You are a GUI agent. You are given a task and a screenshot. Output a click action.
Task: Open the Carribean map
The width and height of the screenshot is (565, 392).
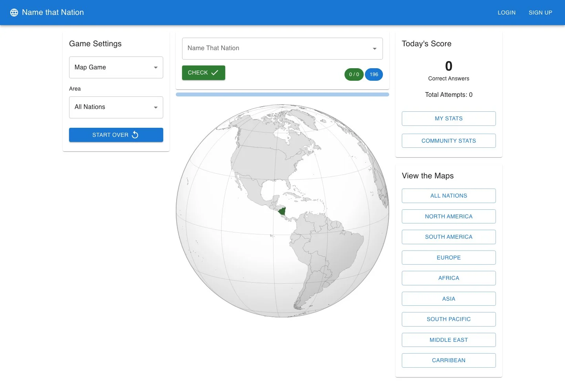(449, 360)
